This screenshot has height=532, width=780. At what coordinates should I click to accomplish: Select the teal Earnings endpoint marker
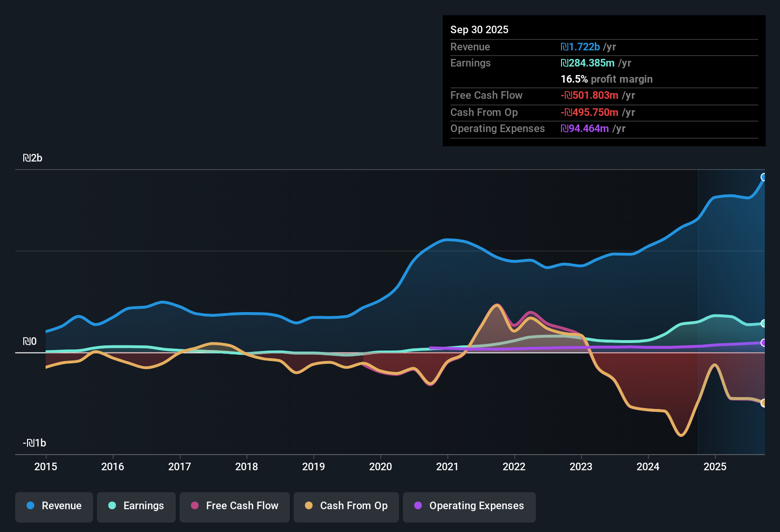click(x=764, y=323)
